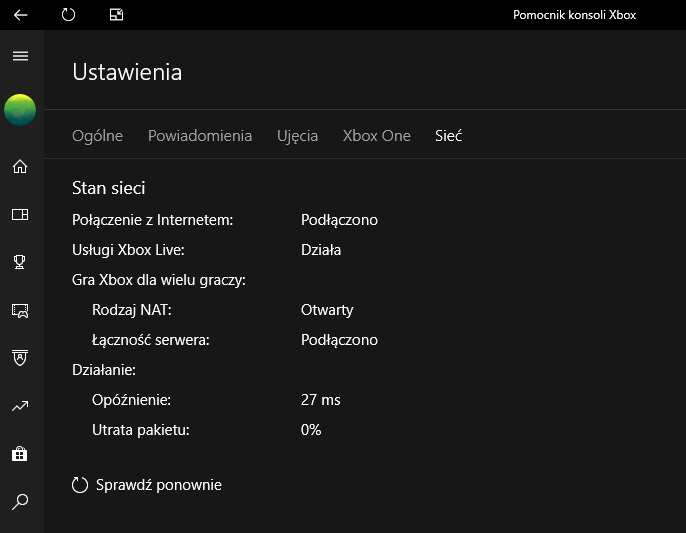The width and height of the screenshot is (686, 533).
Task: Open the profile avatar
Action: (x=20, y=110)
